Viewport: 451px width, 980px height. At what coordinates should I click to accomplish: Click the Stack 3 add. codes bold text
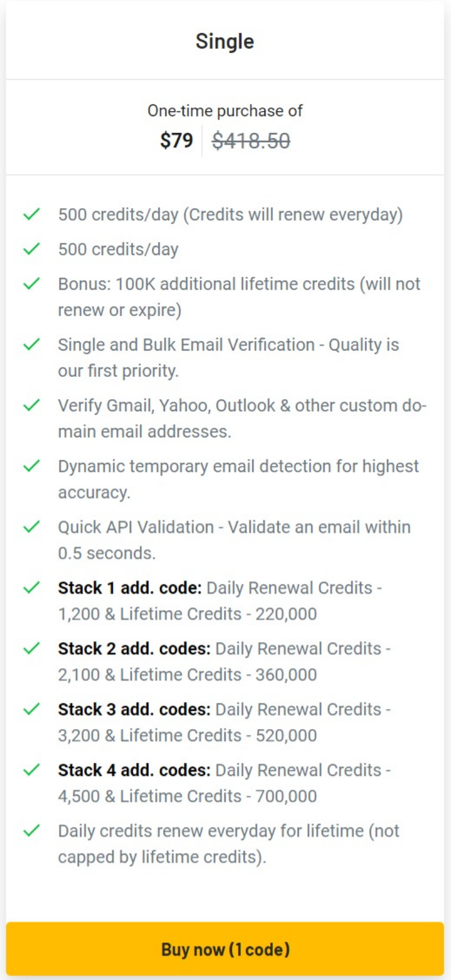[134, 709]
